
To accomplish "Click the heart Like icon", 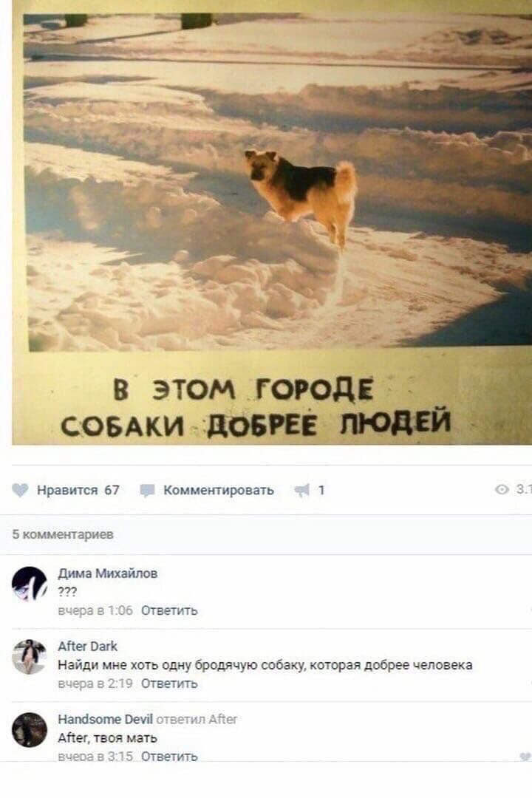I will pos(20,490).
